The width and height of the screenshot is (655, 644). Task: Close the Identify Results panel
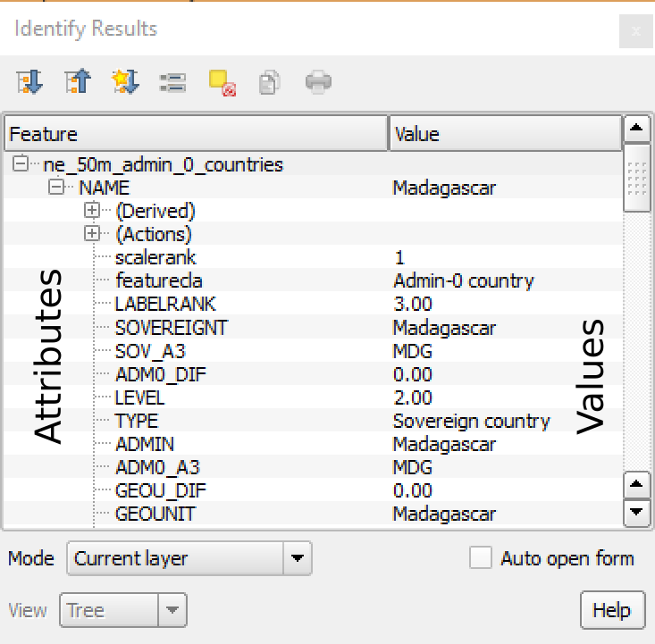click(x=635, y=31)
